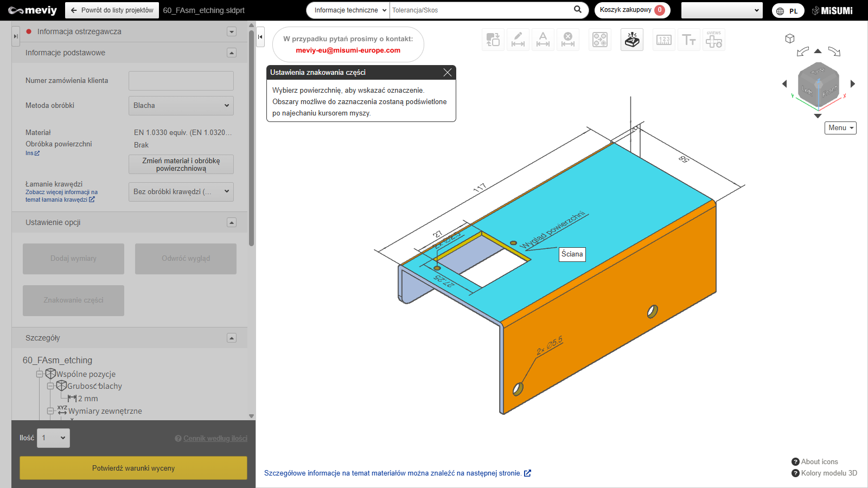Open the Ilość quantity dropdown
868x488 pixels.
pyautogui.click(x=53, y=438)
